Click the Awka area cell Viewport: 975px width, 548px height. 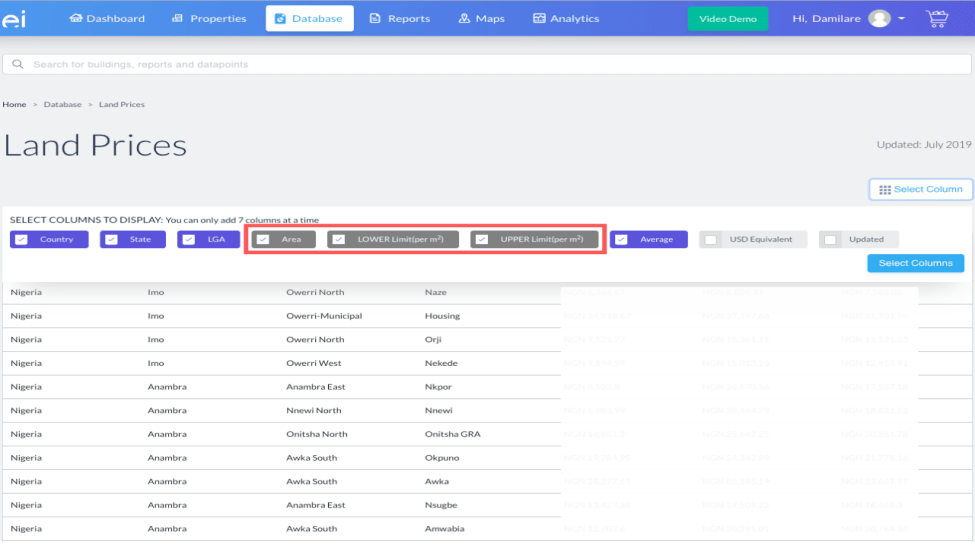pyautogui.click(x=437, y=481)
